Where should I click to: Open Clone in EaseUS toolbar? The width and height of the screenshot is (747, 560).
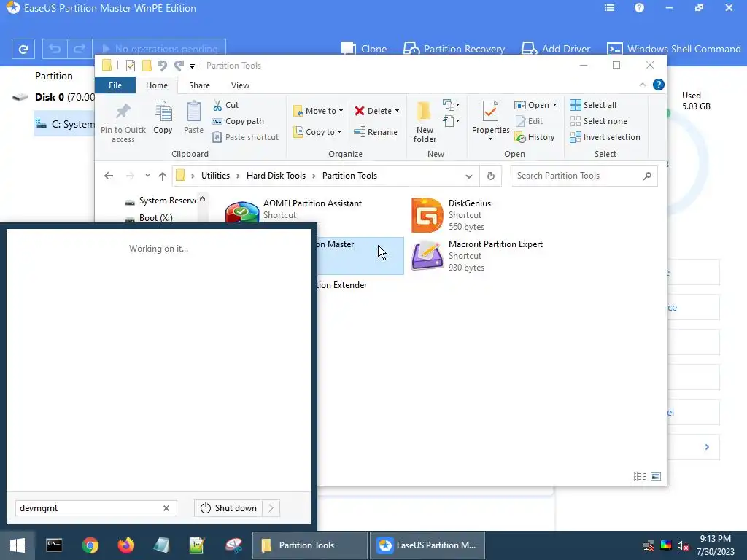(364, 49)
